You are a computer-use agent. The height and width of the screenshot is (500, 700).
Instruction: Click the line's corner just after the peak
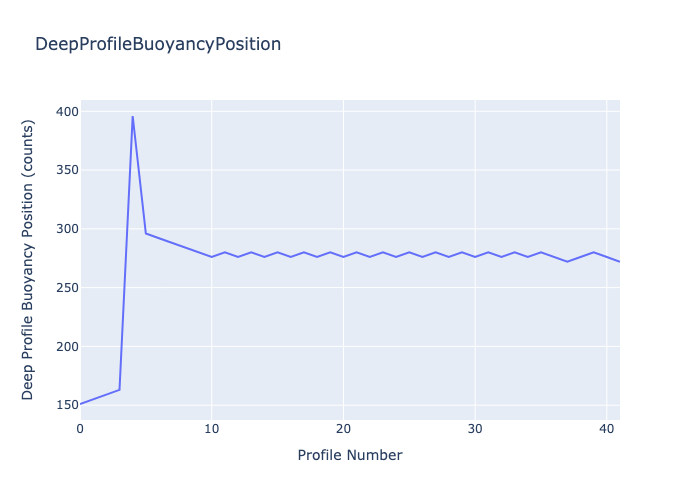click(146, 233)
